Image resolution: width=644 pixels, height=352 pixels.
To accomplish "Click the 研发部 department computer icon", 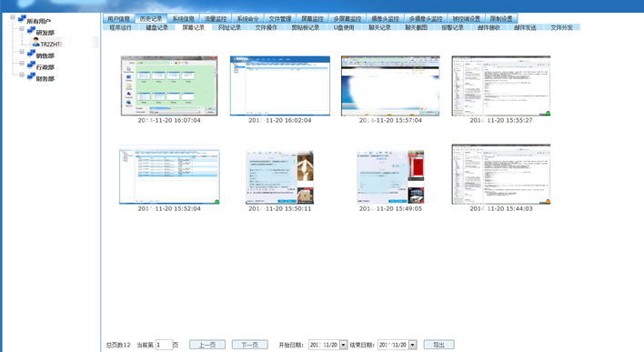I will pyautogui.click(x=31, y=30).
